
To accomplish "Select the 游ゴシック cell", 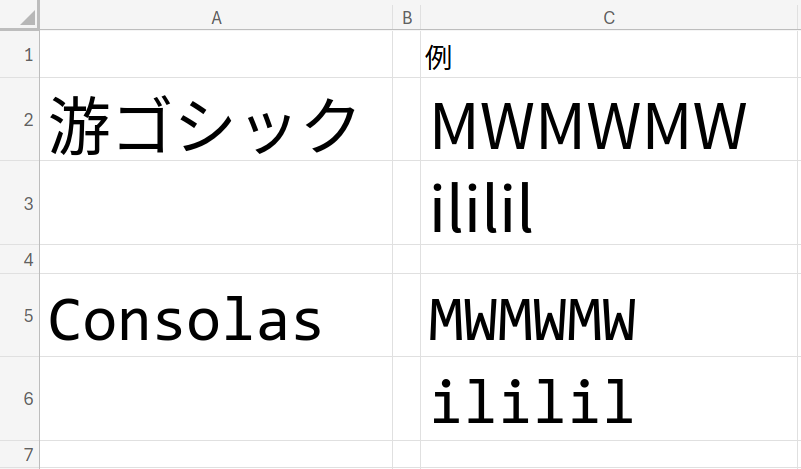I will tap(216, 121).
